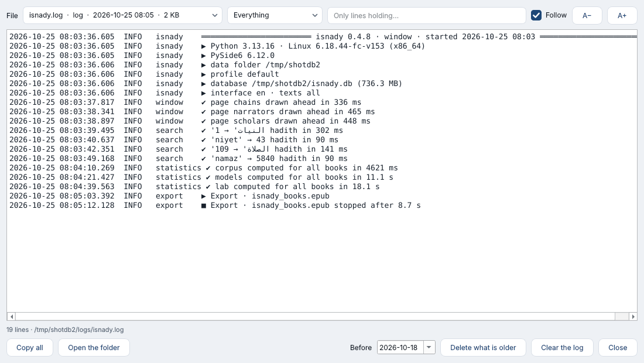The width and height of the screenshot is (644, 363).
Task: Select the '▶ Export · isnady_books.epub' start line
Action: (169, 197)
